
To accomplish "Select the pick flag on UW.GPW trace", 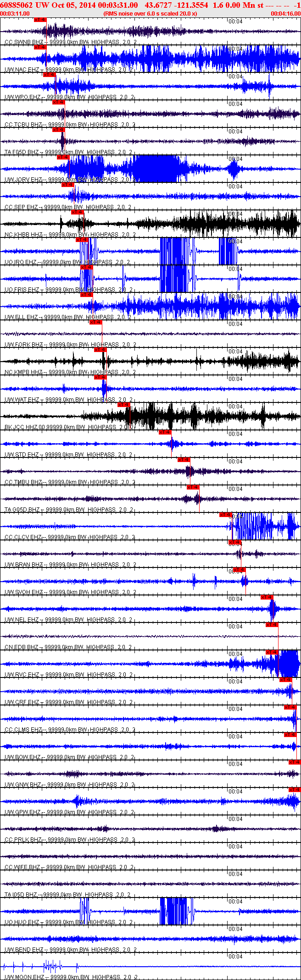I will [x=295, y=790].
